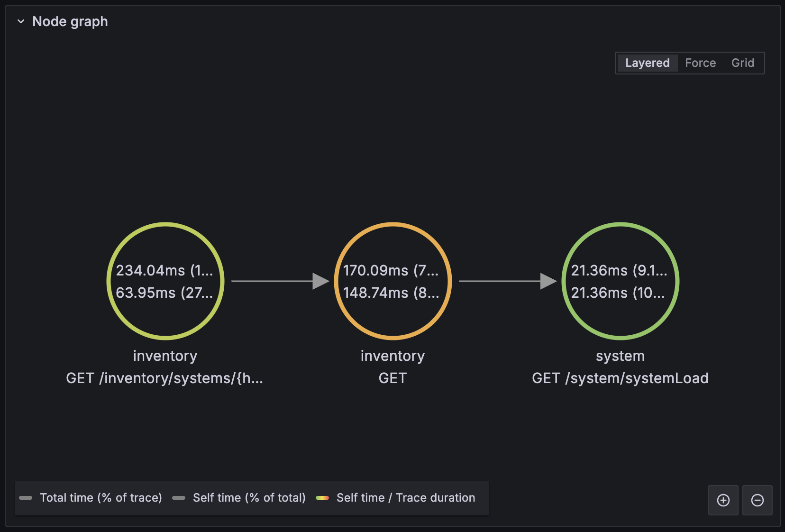This screenshot has height=532, width=785.
Task: Switch to the Force layout
Action: click(701, 63)
